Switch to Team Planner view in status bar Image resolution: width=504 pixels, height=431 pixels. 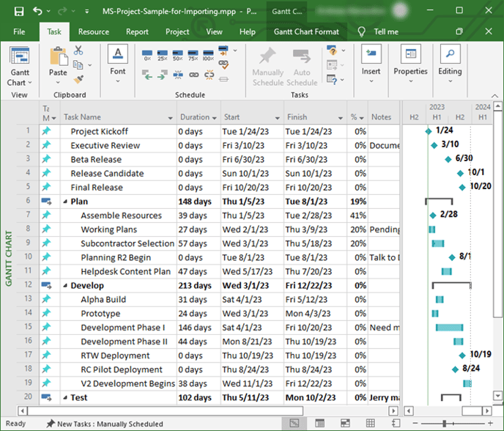pyautogui.click(x=345, y=423)
